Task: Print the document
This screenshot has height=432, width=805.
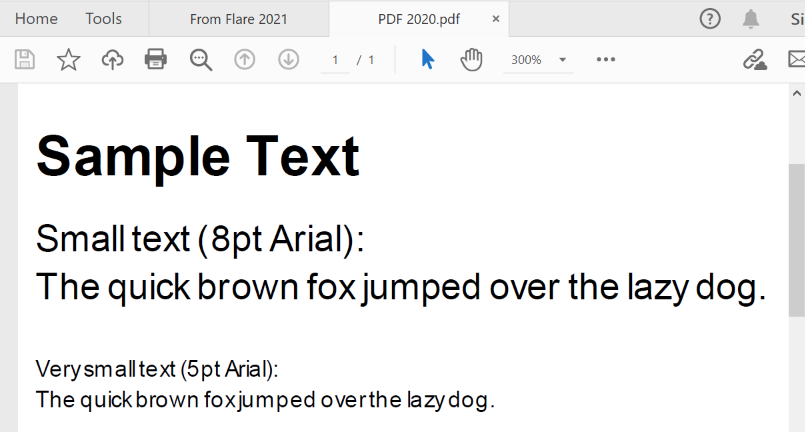Action: point(156,60)
